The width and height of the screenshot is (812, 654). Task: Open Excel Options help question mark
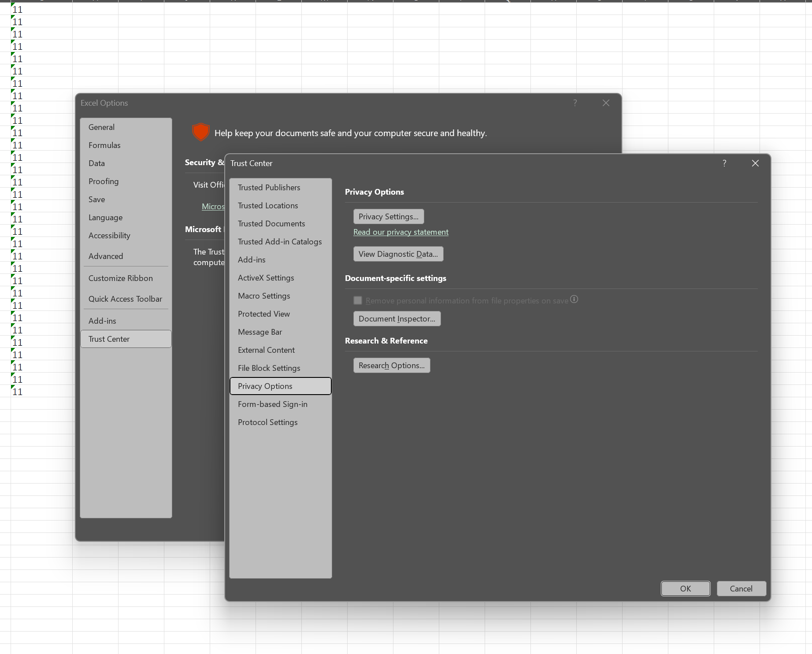click(575, 103)
